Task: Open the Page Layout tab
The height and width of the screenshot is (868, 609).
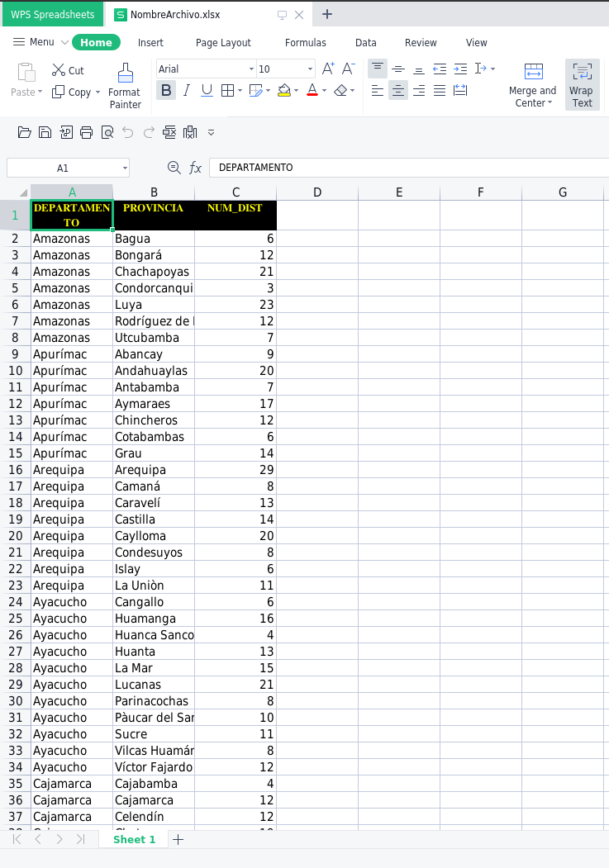Action: pos(223,43)
